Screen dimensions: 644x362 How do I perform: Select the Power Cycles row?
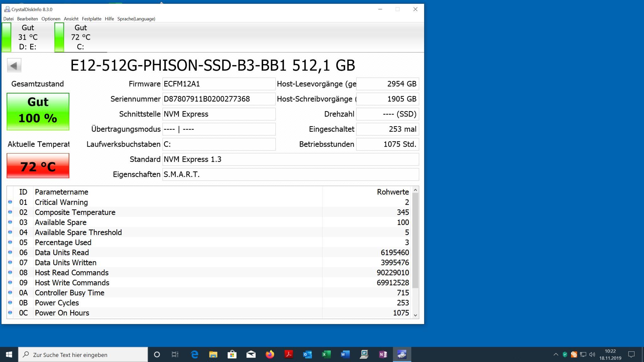tap(209, 303)
